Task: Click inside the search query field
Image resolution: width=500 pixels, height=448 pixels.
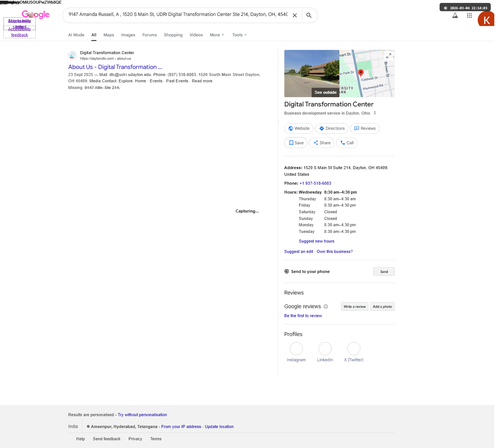Action: tap(178, 15)
